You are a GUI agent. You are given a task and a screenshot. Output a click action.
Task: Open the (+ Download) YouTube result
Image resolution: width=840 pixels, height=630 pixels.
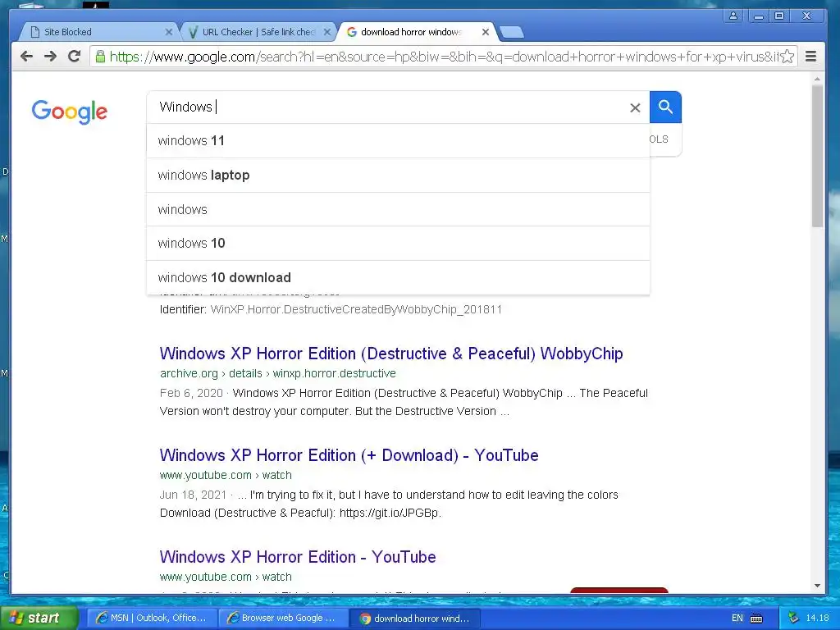349,455
